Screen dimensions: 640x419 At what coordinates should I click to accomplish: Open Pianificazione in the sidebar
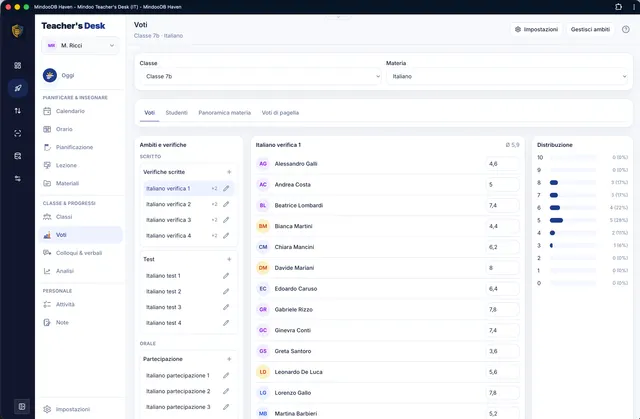[x=81, y=147]
